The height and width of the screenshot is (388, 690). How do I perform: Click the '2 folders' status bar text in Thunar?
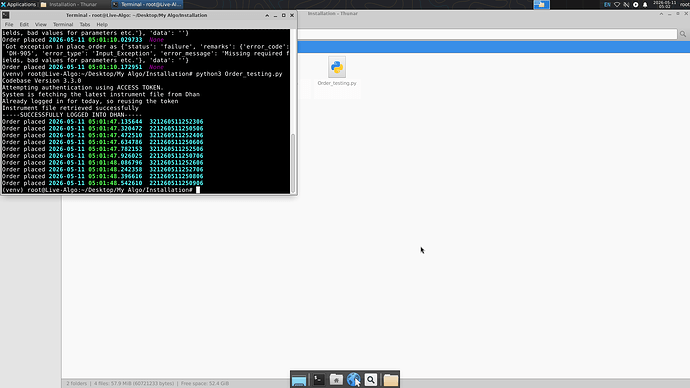[x=77, y=384]
